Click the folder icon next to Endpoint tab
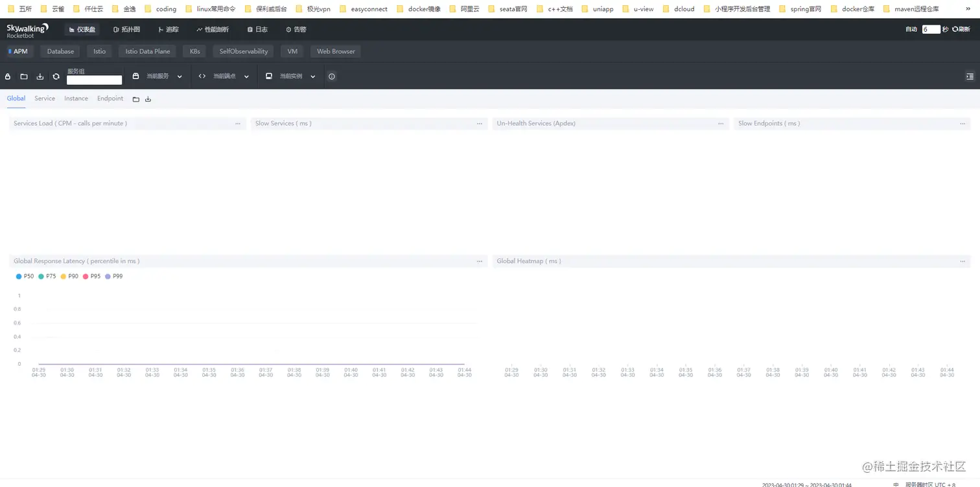 136,99
